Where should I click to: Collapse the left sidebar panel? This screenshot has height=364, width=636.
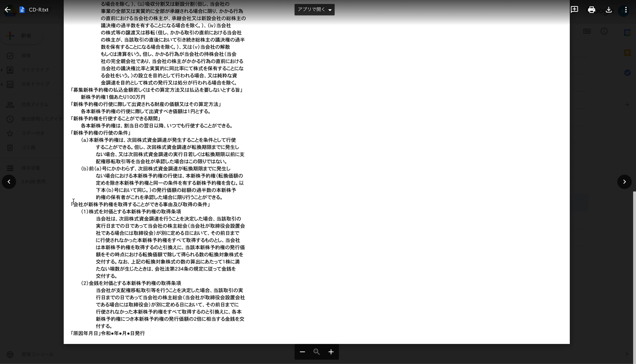pyautogui.click(x=9, y=182)
